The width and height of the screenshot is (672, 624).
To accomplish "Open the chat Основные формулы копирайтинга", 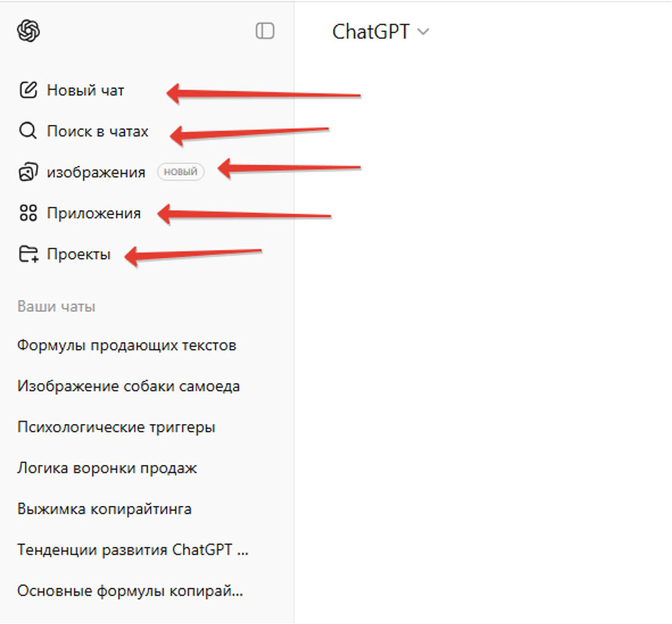I will (x=130, y=591).
